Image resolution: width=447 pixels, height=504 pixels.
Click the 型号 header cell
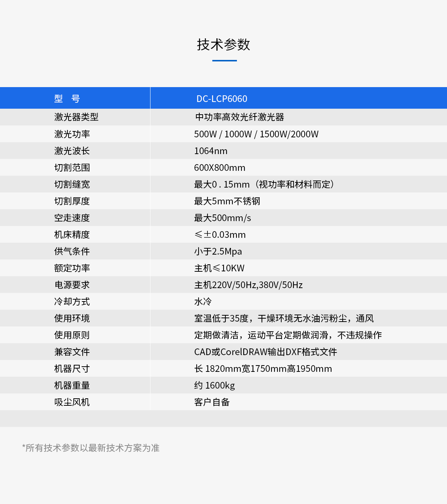click(x=67, y=99)
